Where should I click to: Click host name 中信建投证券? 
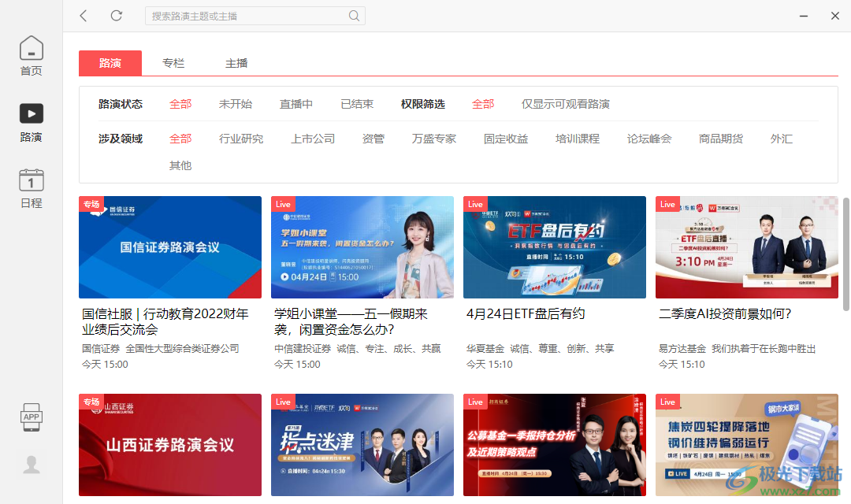[303, 349]
